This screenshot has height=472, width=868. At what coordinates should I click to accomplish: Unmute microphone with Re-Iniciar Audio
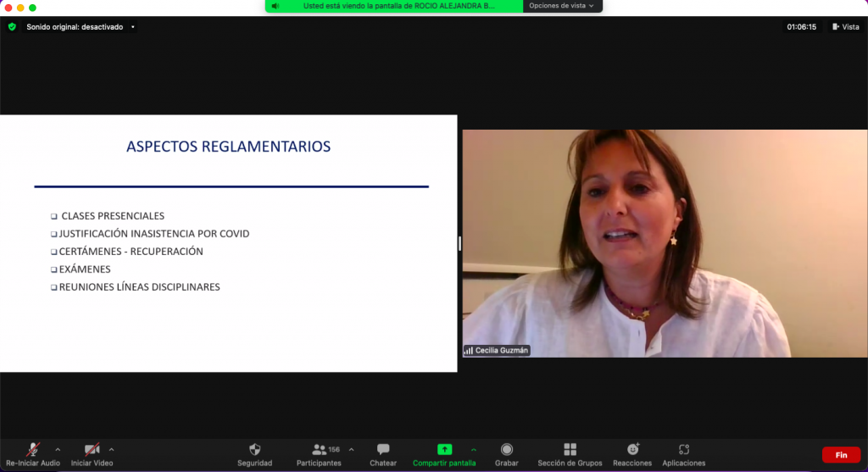(x=33, y=450)
